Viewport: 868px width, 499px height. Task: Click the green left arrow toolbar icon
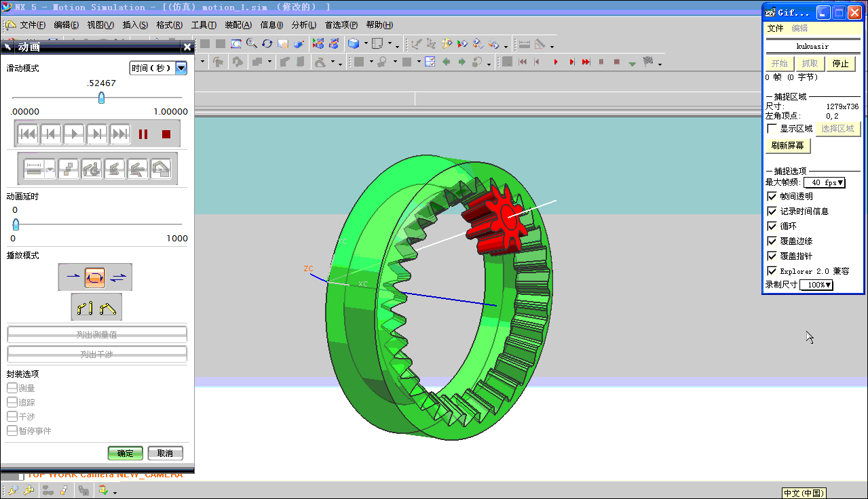pyautogui.click(x=447, y=62)
